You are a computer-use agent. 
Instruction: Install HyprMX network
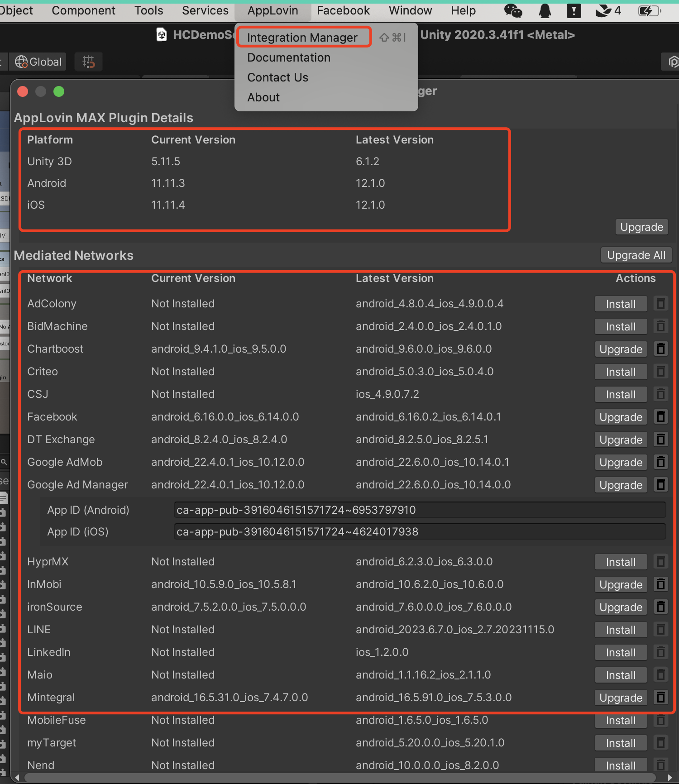click(621, 562)
